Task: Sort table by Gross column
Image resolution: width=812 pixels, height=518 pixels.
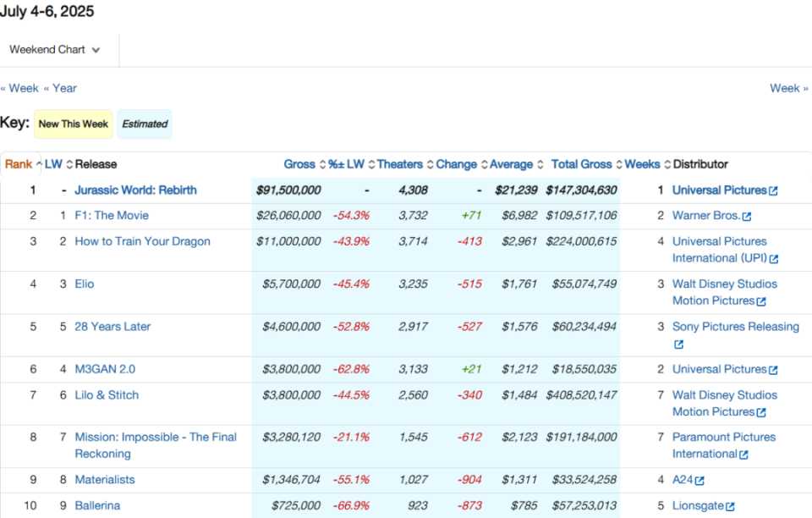Action: [x=304, y=164]
